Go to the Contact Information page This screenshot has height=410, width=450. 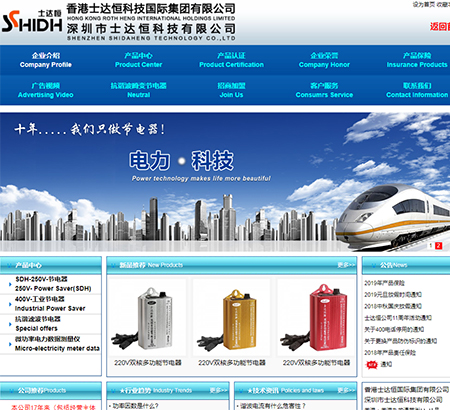[417, 90]
